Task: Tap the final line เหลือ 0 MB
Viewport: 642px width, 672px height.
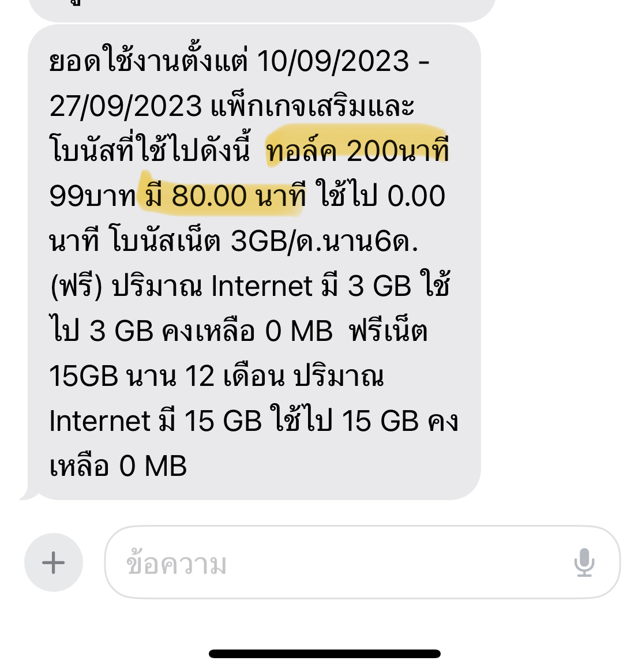Action: [x=118, y=465]
